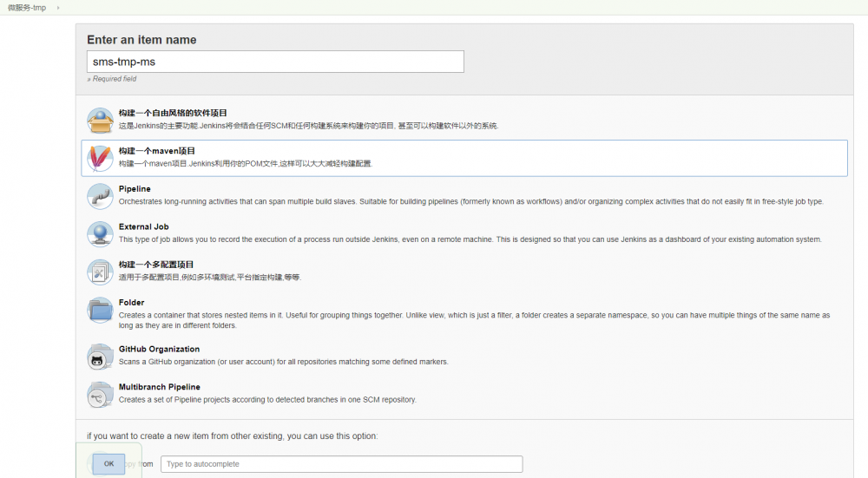Click the Folder icon
The height and width of the screenshot is (478, 868).
tap(100, 310)
